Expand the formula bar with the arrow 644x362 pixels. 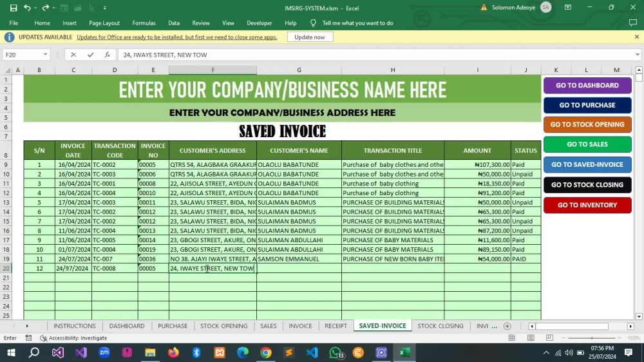pyautogui.click(x=637, y=55)
